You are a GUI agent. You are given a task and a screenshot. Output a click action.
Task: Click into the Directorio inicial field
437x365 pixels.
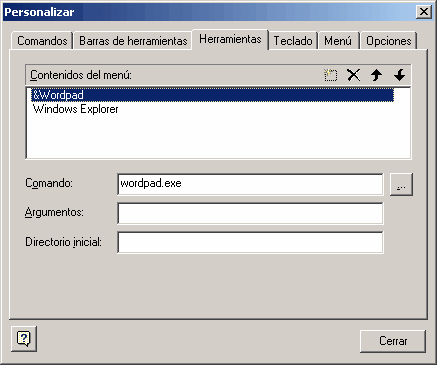tap(250, 242)
